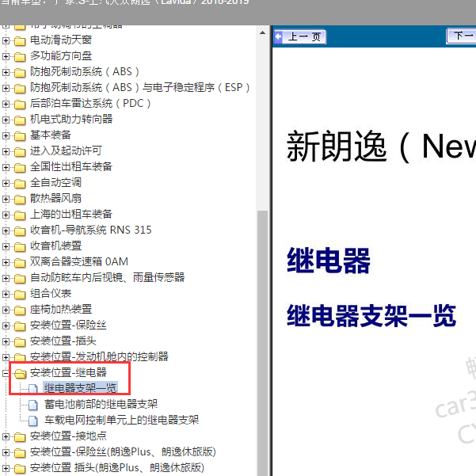Select the 安装位置-保险丝 entry
The height and width of the screenshot is (476, 476).
click(68, 326)
